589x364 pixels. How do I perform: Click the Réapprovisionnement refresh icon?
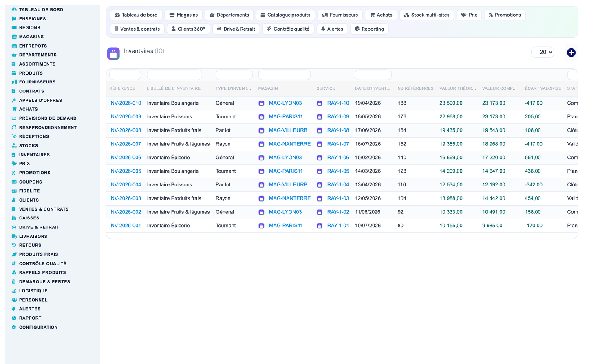[x=14, y=127]
